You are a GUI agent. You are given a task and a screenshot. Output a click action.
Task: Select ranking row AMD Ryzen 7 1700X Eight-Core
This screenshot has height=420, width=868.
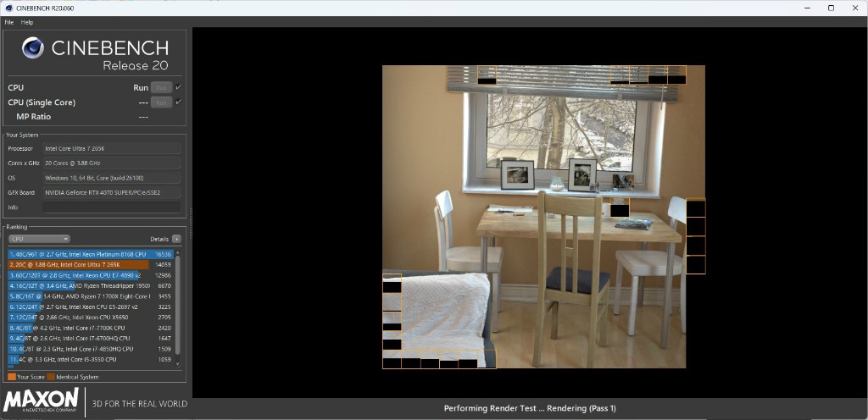90,296
